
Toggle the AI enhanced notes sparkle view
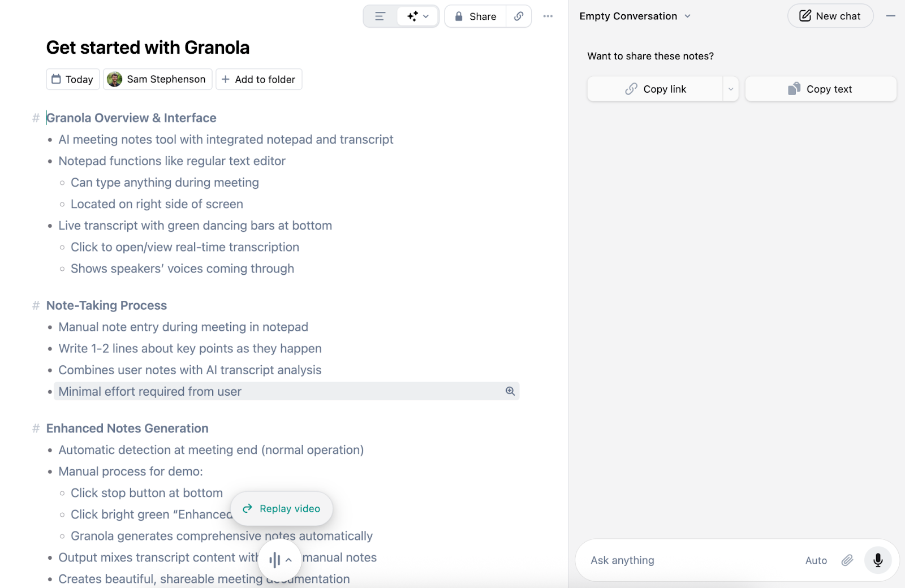(418, 16)
